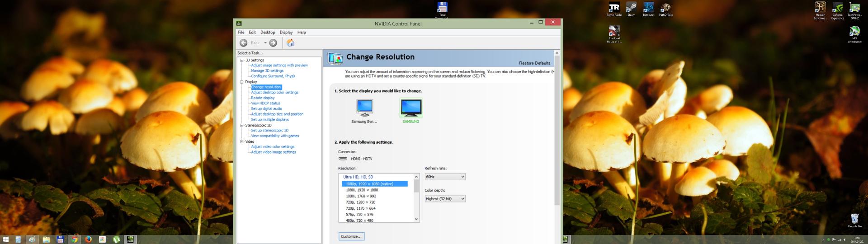Image resolution: width=868 pixels, height=244 pixels.
Task: Click the network signal tray icon
Action: pos(840,239)
